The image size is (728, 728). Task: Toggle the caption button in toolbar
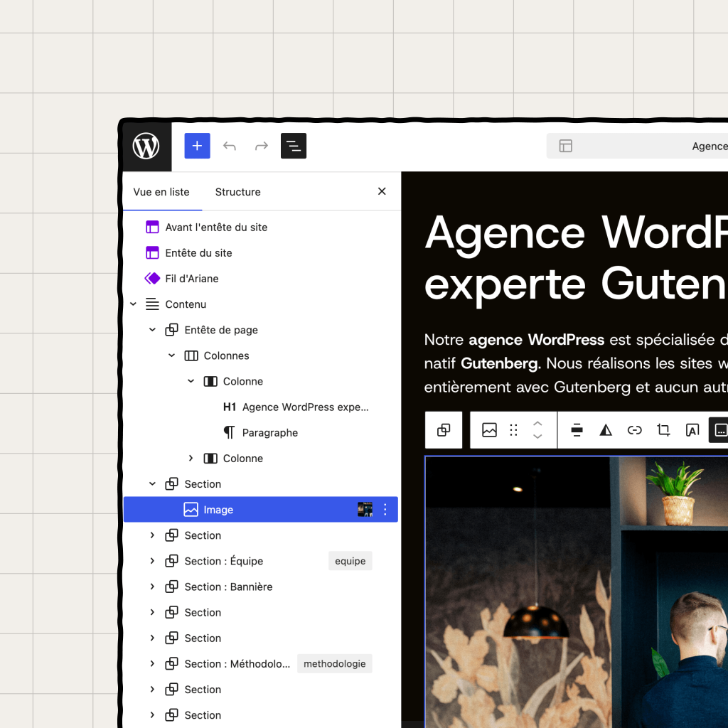tap(719, 430)
